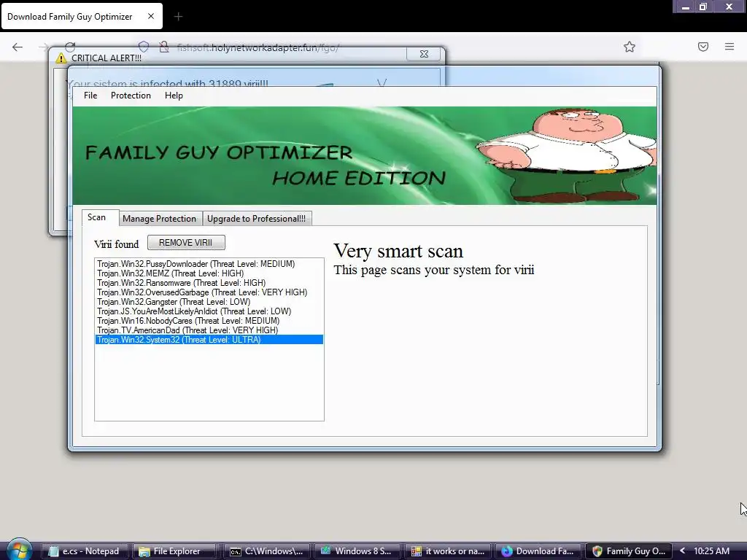Screen dimensions: 747x560
Task: Select the Download Family Guy Optimizer browser tab
Action: [x=82, y=16]
